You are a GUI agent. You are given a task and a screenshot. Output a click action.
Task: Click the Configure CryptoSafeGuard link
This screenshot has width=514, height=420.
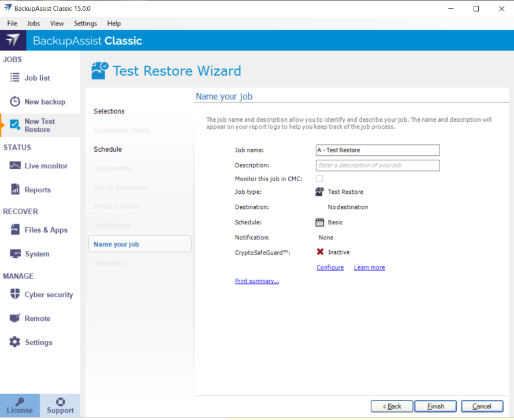(330, 268)
